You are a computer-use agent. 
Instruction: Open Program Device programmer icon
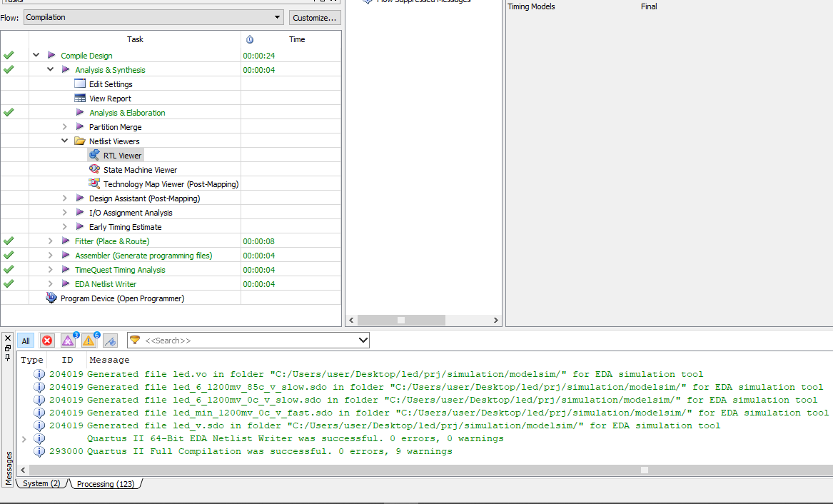click(51, 298)
